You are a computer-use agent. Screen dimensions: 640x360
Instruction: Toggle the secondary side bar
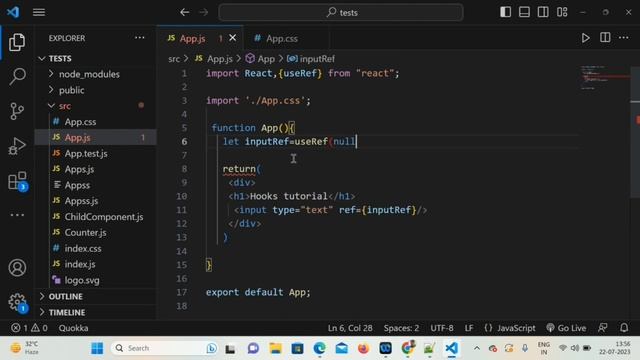coord(543,12)
